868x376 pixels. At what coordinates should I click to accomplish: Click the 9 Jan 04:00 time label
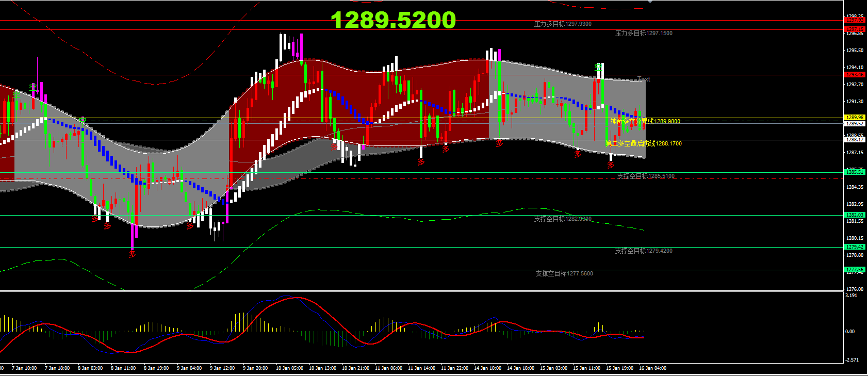click(x=189, y=368)
